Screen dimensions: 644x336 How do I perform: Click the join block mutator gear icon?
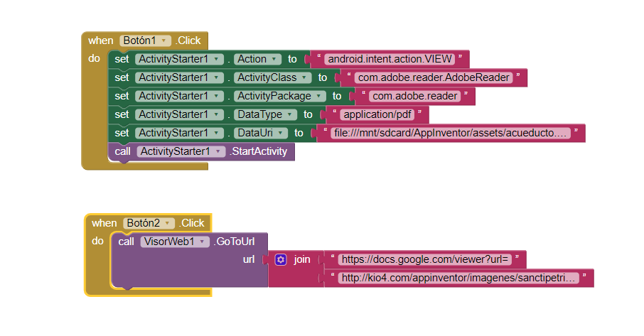(x=281, y=260)
